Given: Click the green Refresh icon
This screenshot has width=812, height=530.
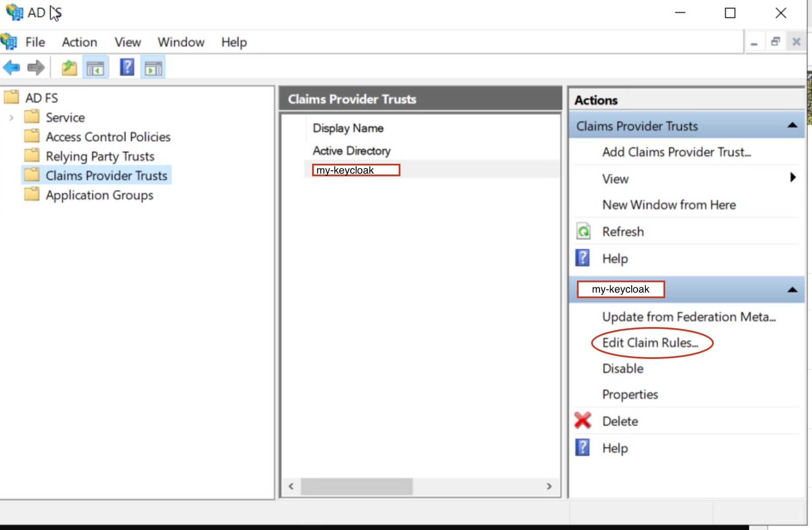Looking at the screenshot, I should click(x=583, y=231).
